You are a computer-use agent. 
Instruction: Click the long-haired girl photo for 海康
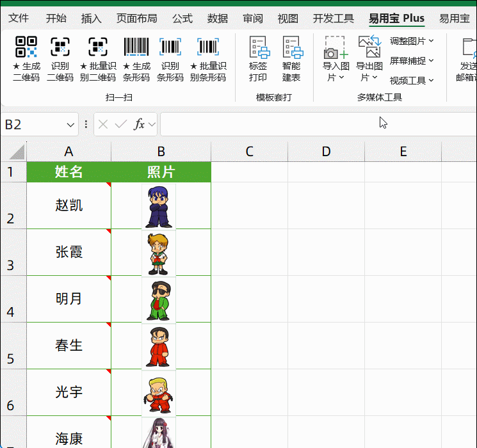point(159,433)
